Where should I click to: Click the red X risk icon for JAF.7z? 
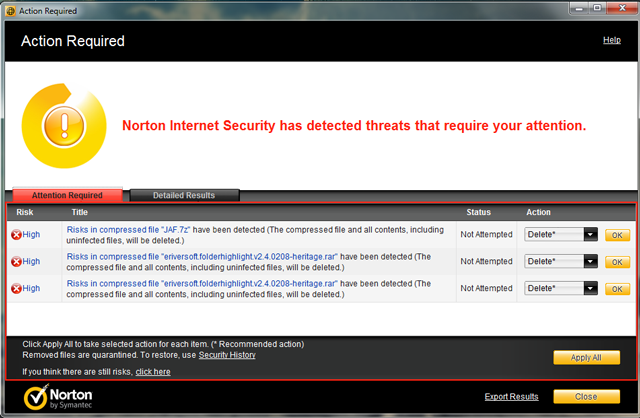click(16, 235)
